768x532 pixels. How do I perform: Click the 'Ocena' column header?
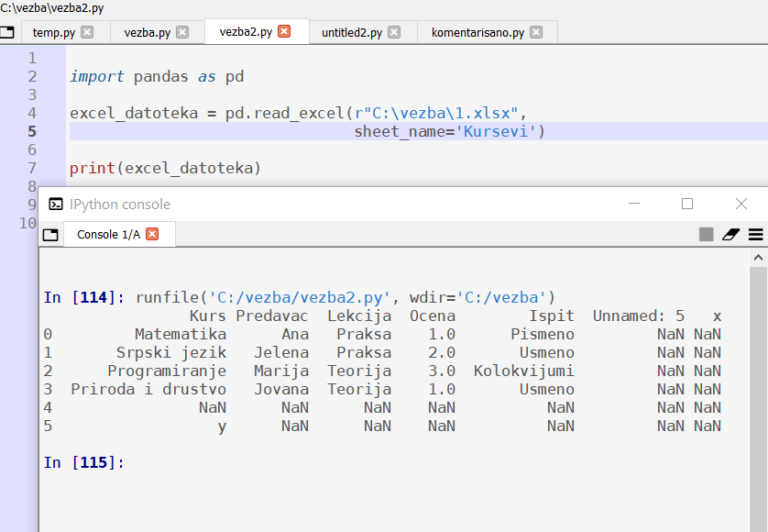[432, 316]
